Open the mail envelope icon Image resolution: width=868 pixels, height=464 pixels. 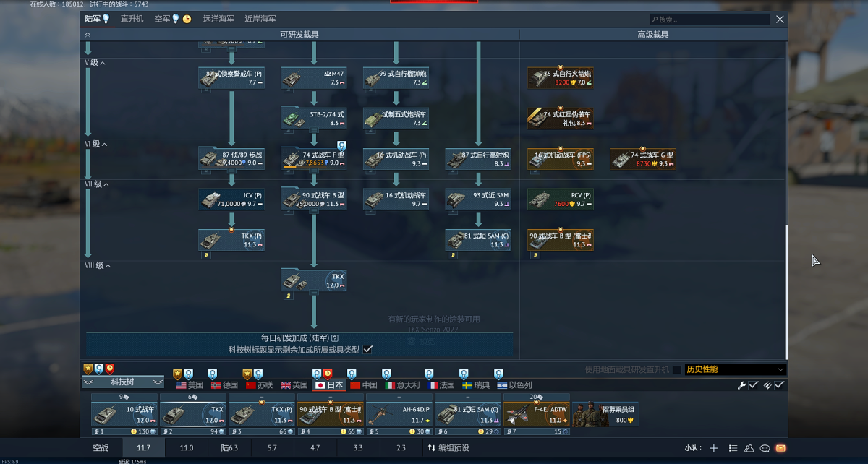pos(780,448)
